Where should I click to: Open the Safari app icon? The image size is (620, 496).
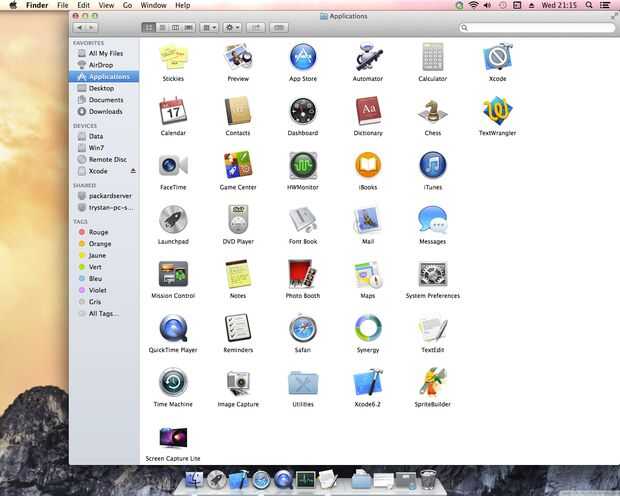(x=303, y=329)
